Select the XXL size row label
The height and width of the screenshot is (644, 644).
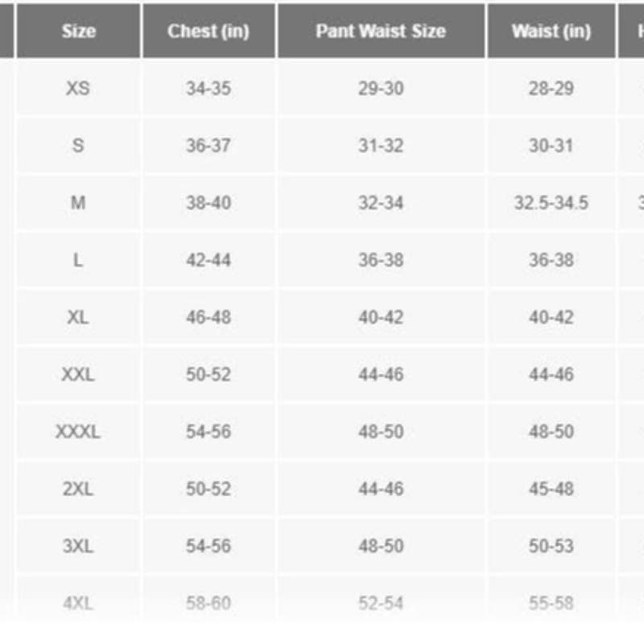click(x=78, y=374)
